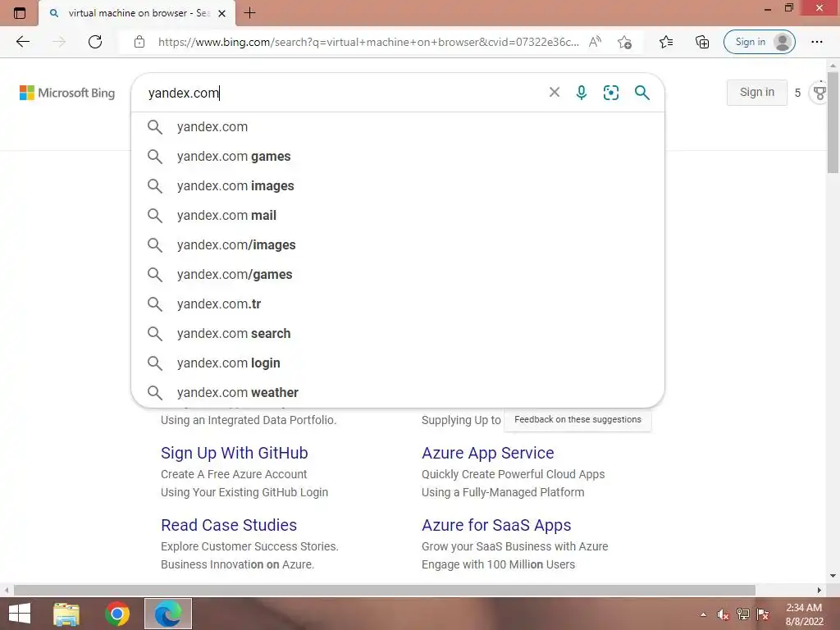
Task: Open Read Case Studies link
Action: (x=229, y=525)
